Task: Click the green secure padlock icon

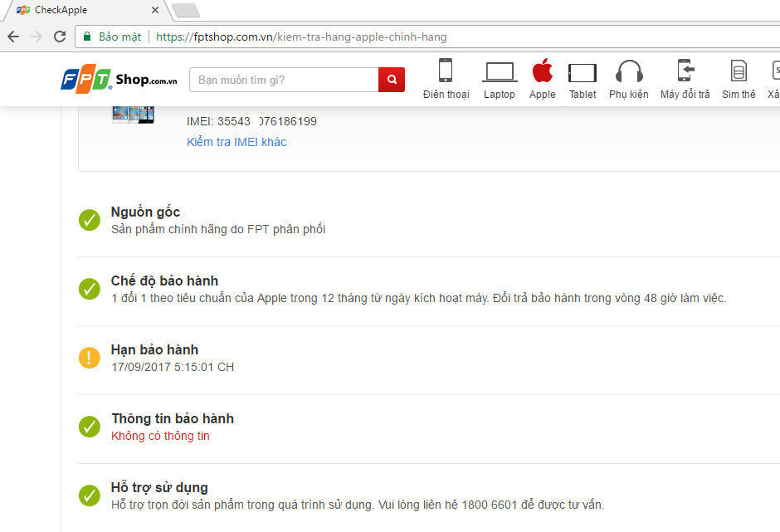Action: tap(87, 37)
